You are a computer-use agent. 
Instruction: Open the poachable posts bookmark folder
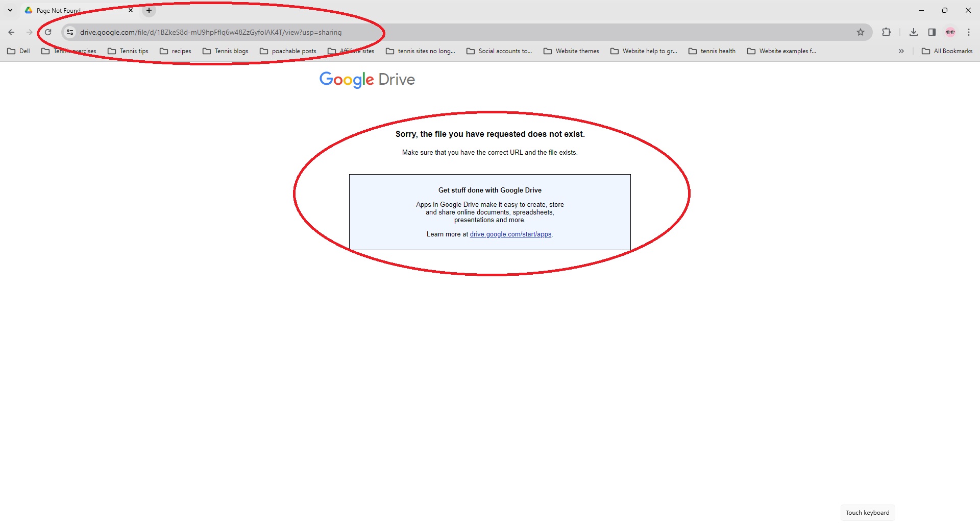click(x=288, y=51)
